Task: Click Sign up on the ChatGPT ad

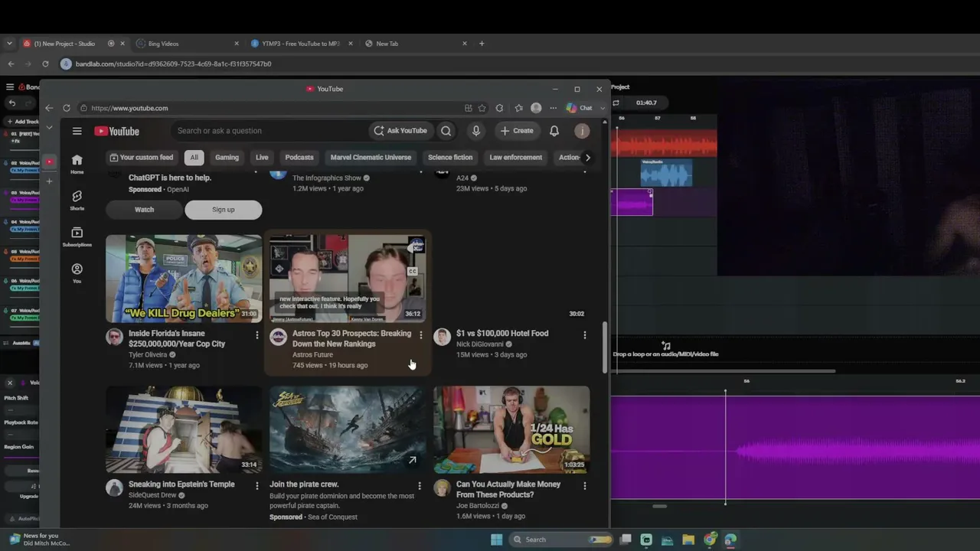Action: pos(224,210)
